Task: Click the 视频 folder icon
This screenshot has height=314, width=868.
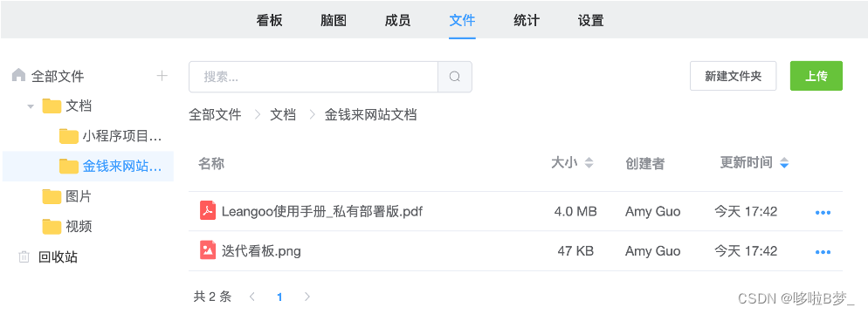Action: point(52,226)
